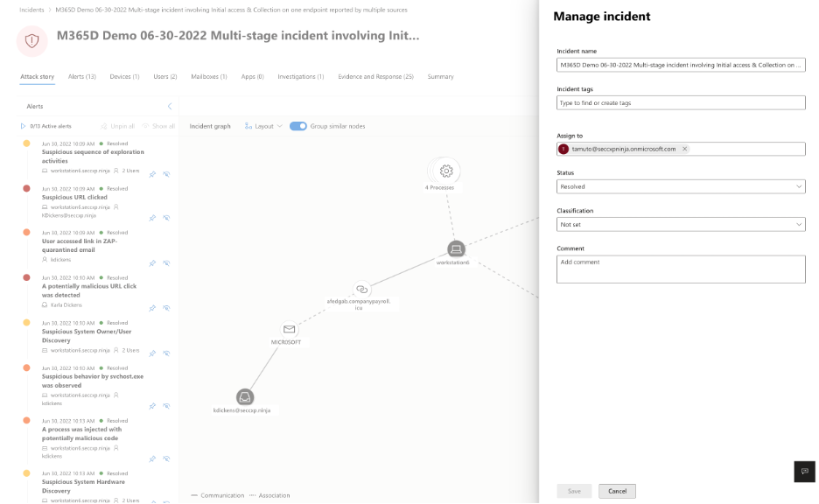Click the Cancel button
Viewport: 819px width, 504px height.
[617, 491]
